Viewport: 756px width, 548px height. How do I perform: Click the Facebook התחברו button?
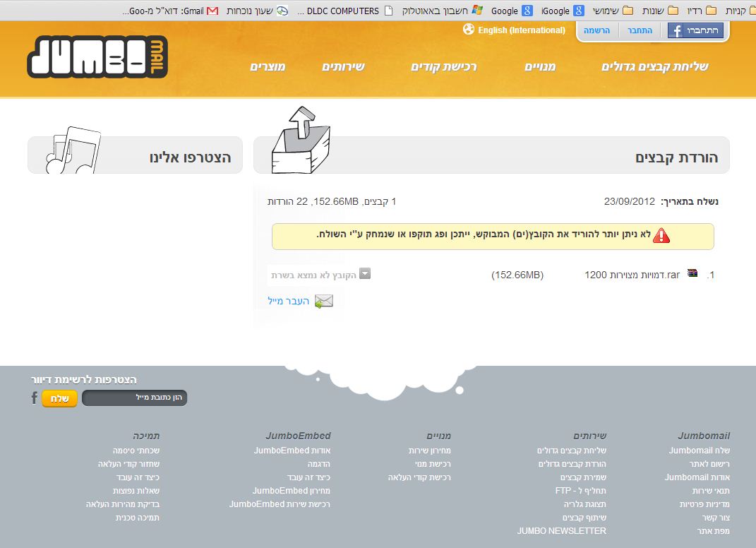[696, 30]
